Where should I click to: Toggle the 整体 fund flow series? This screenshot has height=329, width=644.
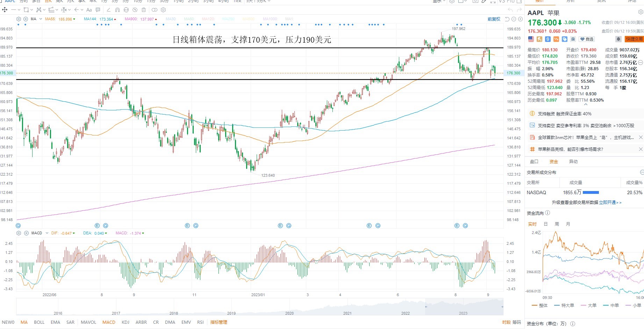(x=539, y=305)
